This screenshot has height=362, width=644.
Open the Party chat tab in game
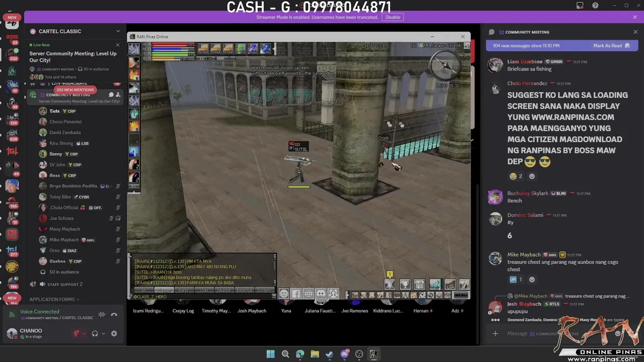(x=184, y=291)
